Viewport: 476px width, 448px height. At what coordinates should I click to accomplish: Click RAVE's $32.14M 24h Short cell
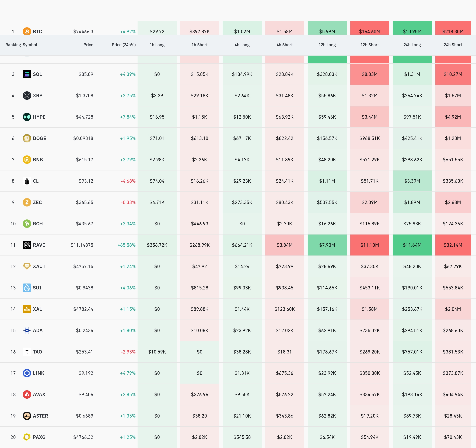pos(453,245)
